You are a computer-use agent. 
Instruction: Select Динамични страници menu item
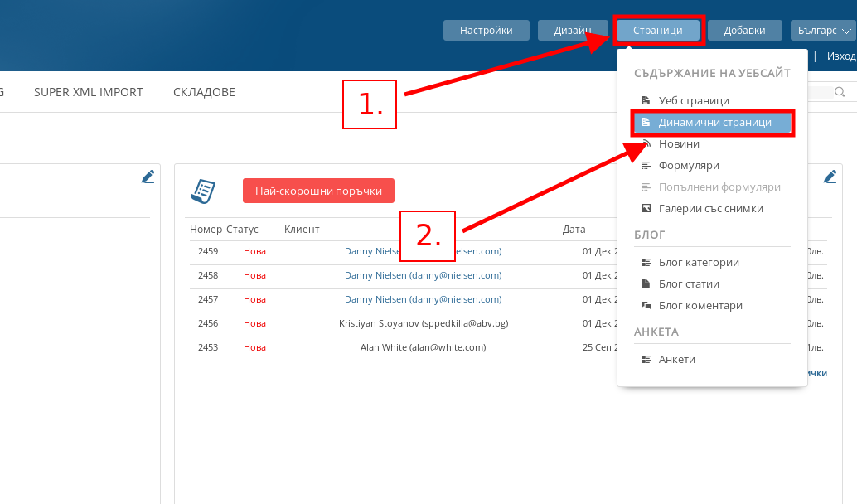(714, 123)
